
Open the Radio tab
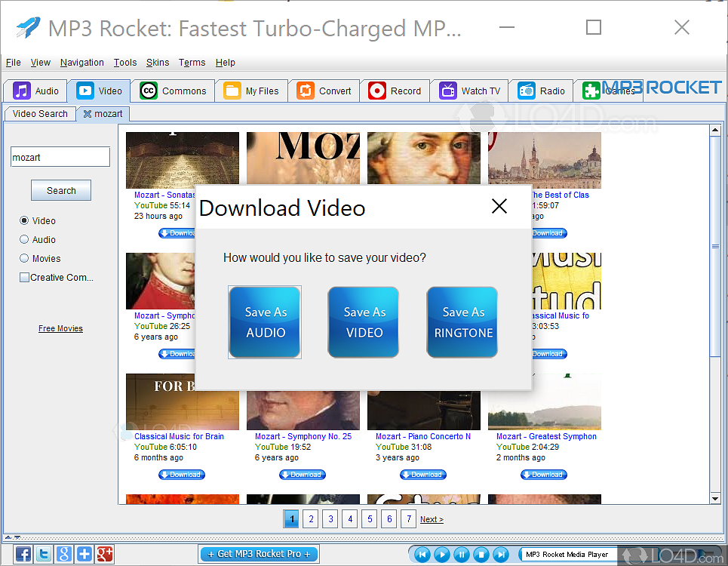pos(541,91)
